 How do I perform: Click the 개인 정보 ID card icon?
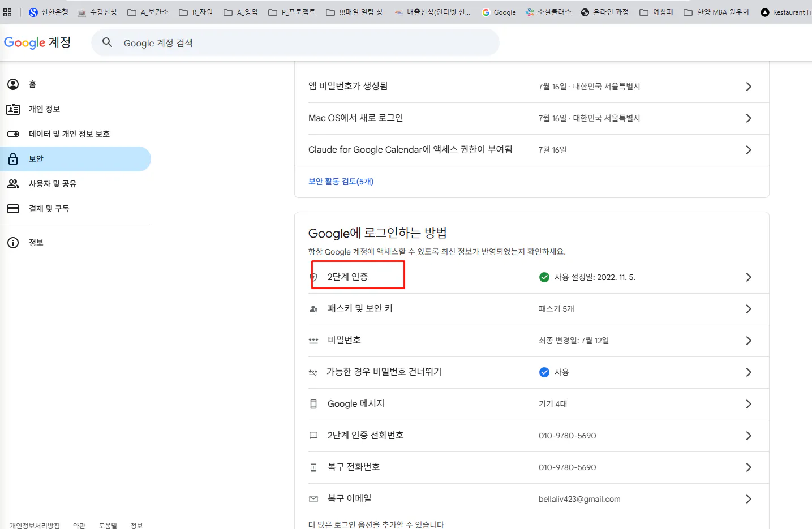tap(13, 109)
